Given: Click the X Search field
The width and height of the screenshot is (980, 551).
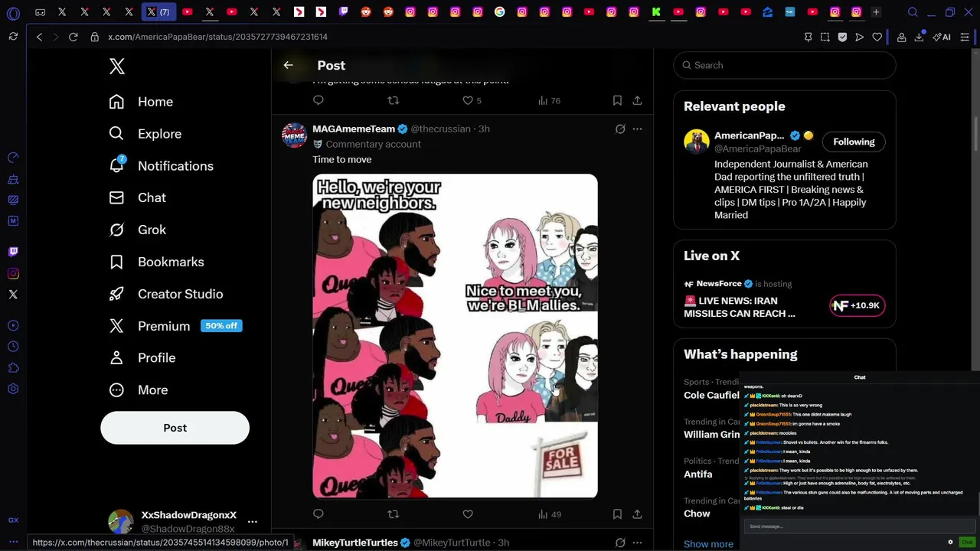Looking at the screenshot, I should (x=785, y=65).
